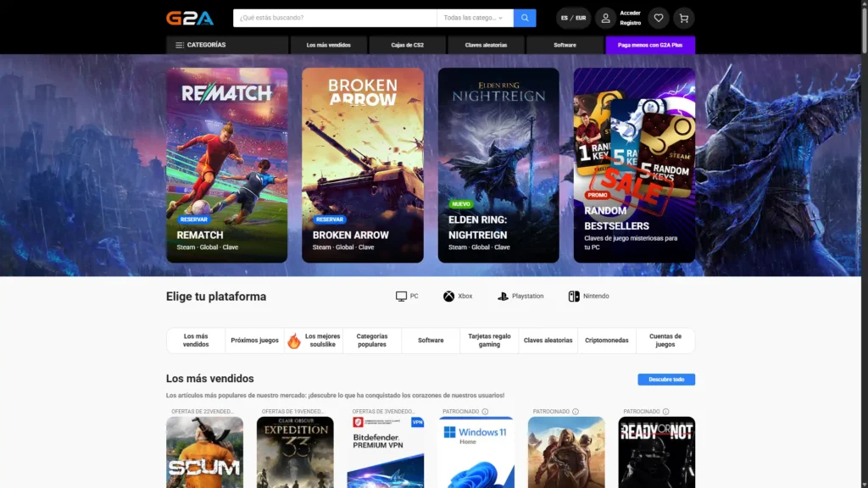Click info icon above the desert game thumbnail
Screen dimensions: 868x488
coord(576,412)
